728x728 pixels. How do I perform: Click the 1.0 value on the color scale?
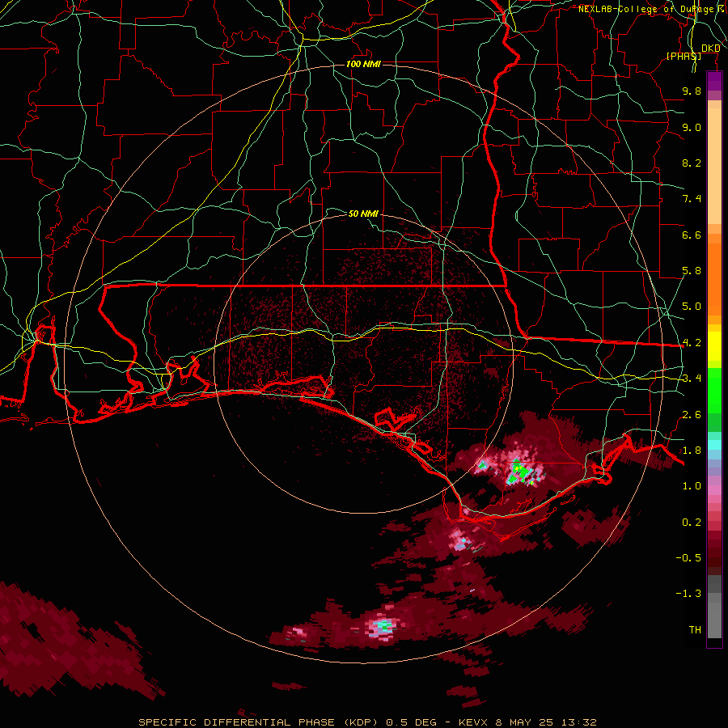tap(692, 486)
